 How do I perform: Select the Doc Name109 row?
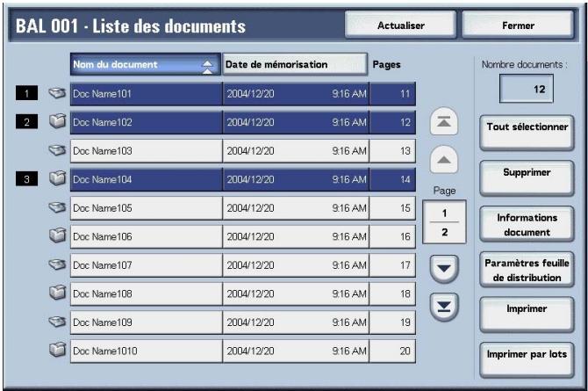point(243,322)
